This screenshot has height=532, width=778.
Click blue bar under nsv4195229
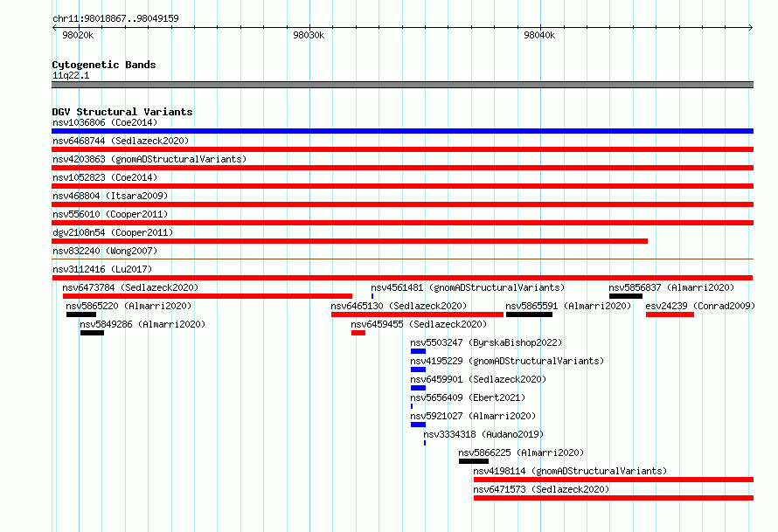[x=418, y=370]
